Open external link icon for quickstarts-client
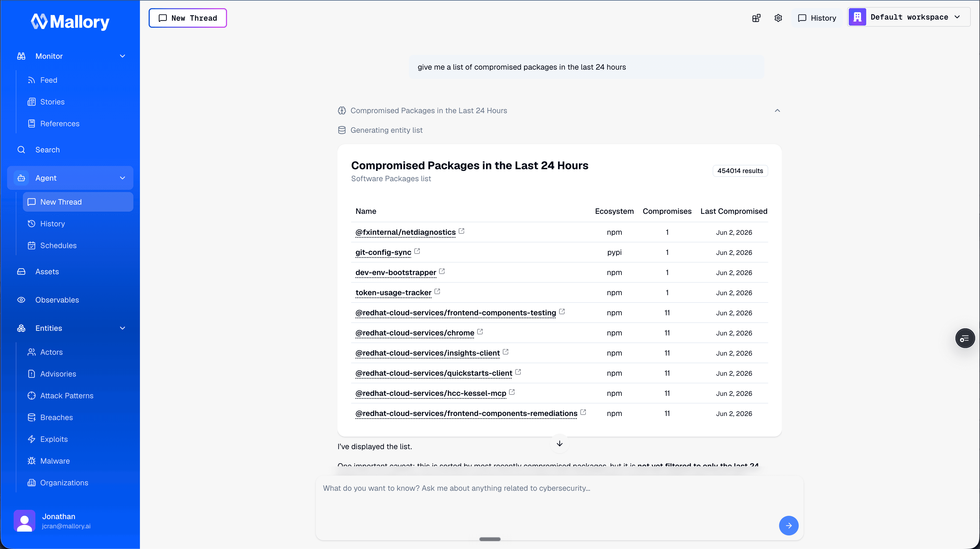This screenshot has height=549, width=980. 518,372
